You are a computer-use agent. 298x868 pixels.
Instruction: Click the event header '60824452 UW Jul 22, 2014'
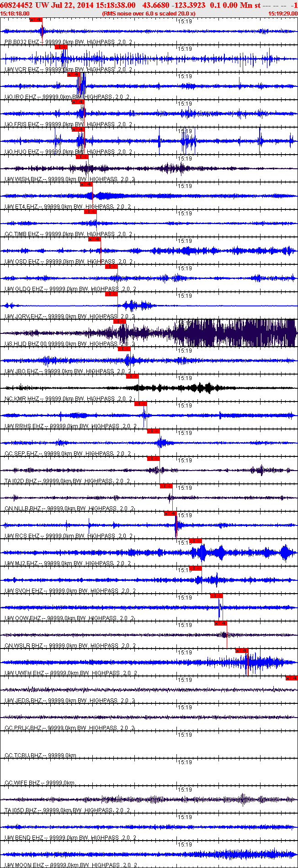pos(47,5)
